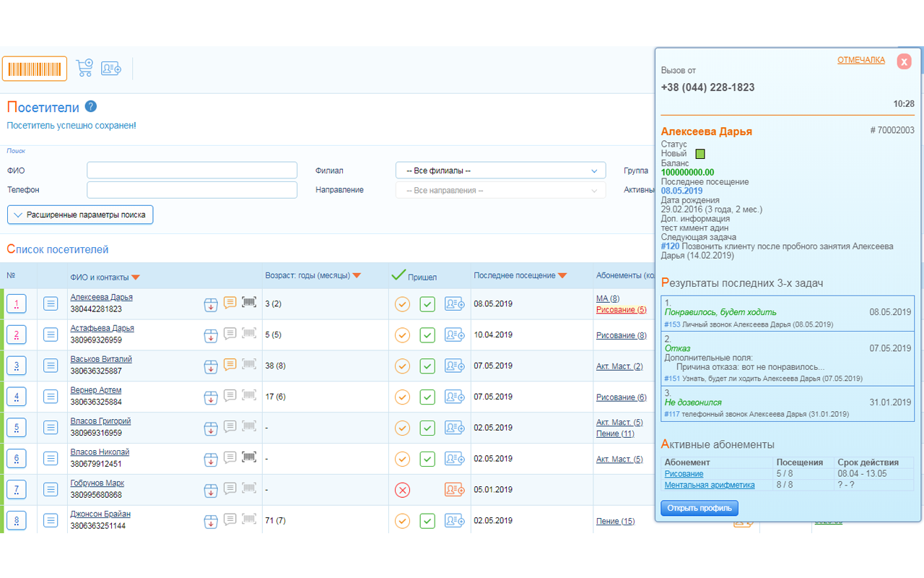The height and width of the screenshot is (578, 924).
Task: Open task #153 link in results
Action: click(672, 325)
